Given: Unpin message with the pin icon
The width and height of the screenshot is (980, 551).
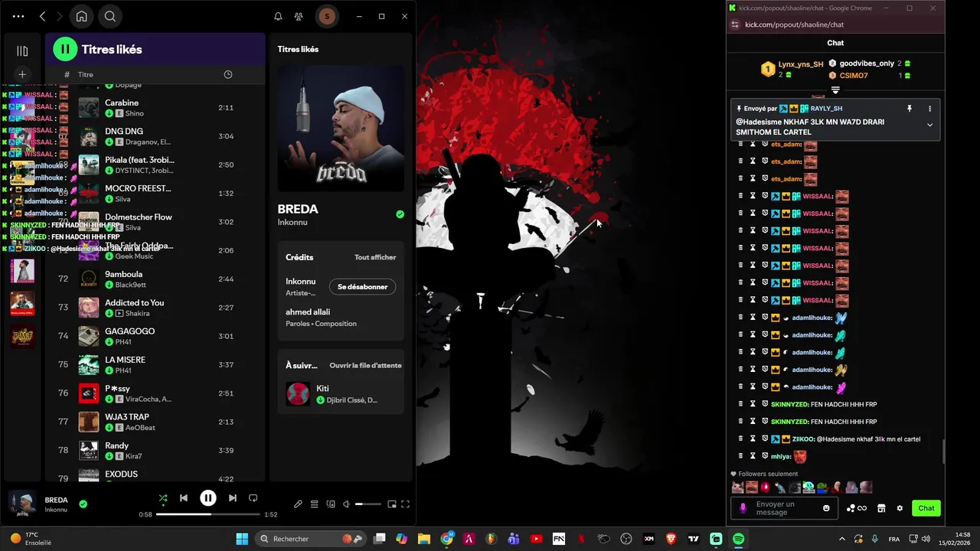Looking at the screenshot, I should (910, 109).
